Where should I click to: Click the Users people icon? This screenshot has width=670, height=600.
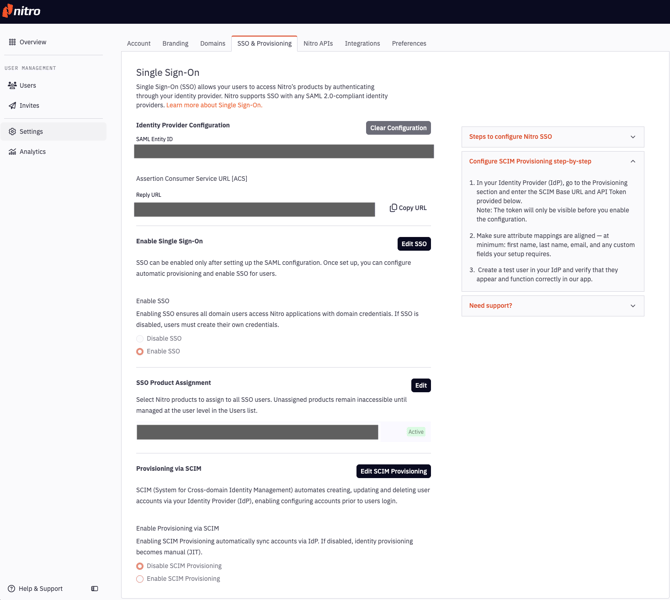coord(12,85)
